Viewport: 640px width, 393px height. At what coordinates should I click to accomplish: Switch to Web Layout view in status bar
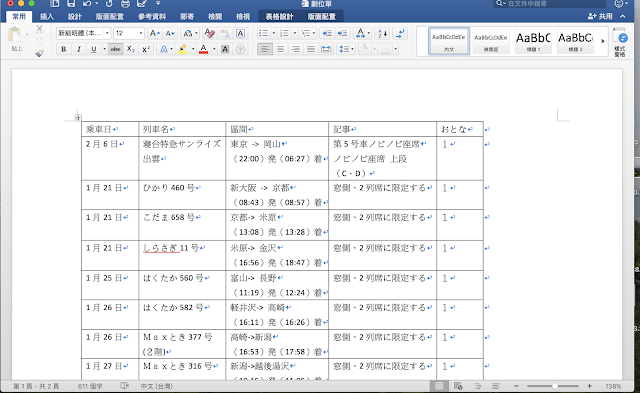pos(458,386)
